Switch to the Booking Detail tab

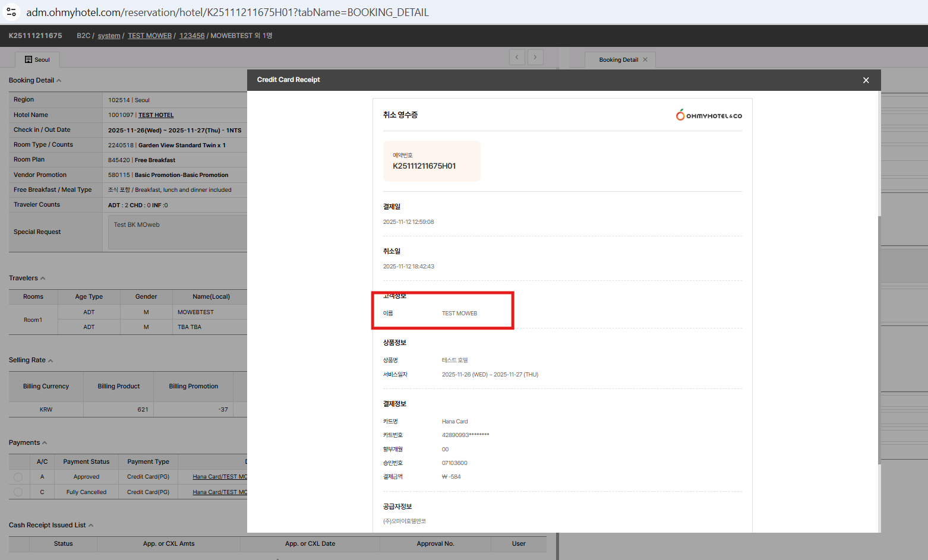618,59
